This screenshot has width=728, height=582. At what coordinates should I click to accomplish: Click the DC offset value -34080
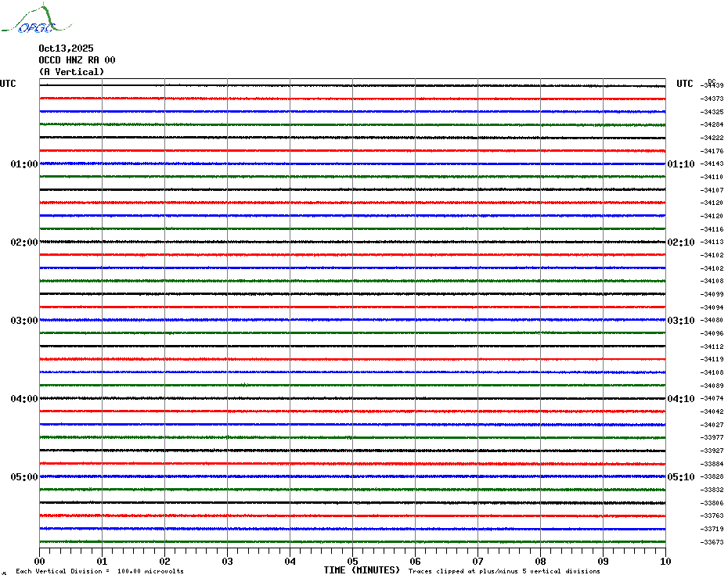tap(712, 320)
